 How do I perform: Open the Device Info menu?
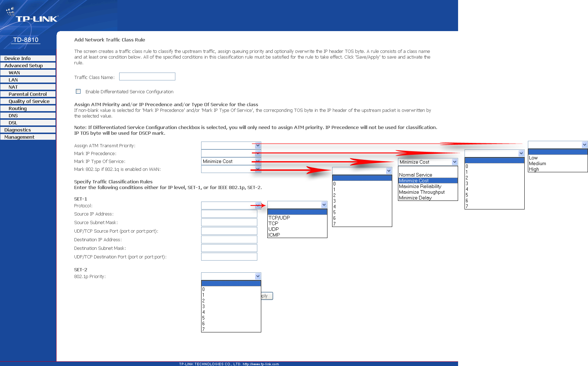tap(28, 58)
